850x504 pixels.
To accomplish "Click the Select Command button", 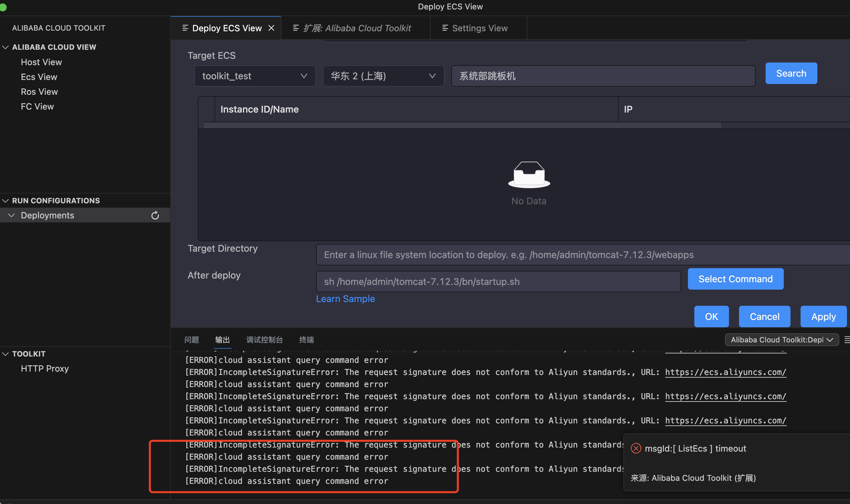I will pyautogui.click(x=735, y=279).
